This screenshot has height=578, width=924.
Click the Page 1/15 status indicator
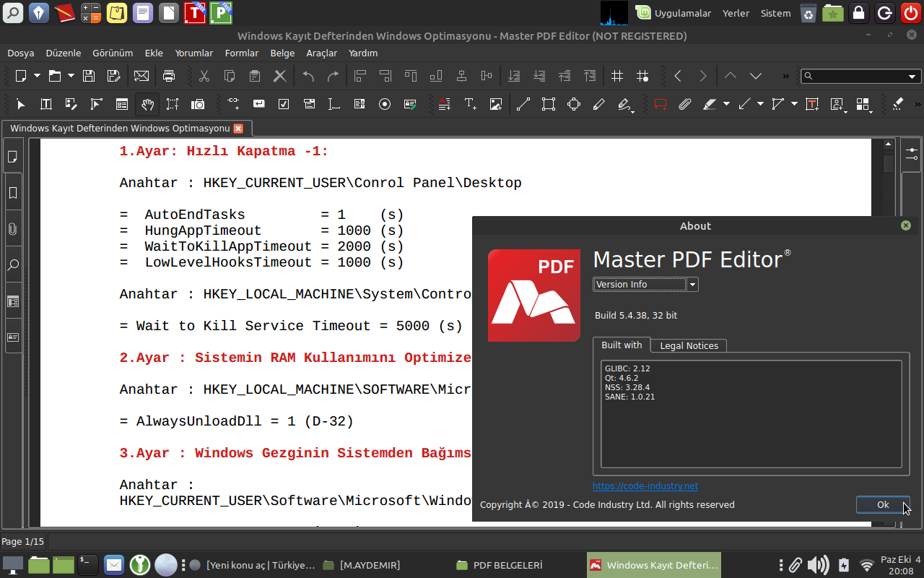(x=23, y=541)
